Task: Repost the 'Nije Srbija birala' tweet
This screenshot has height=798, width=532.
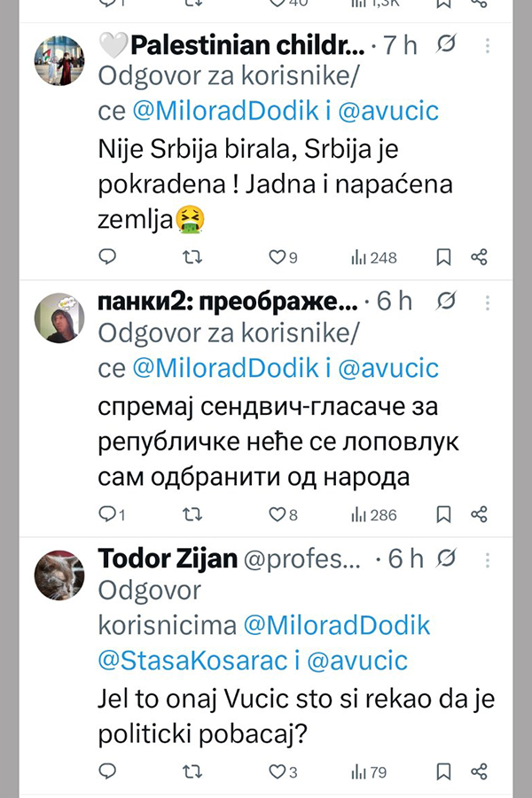Action: click(192, 257)
